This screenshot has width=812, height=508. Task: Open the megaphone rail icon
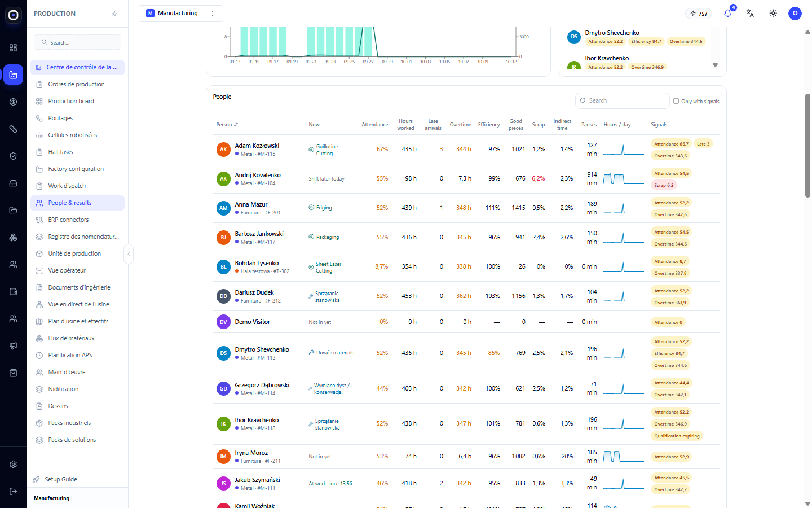[x=14, y=346]
